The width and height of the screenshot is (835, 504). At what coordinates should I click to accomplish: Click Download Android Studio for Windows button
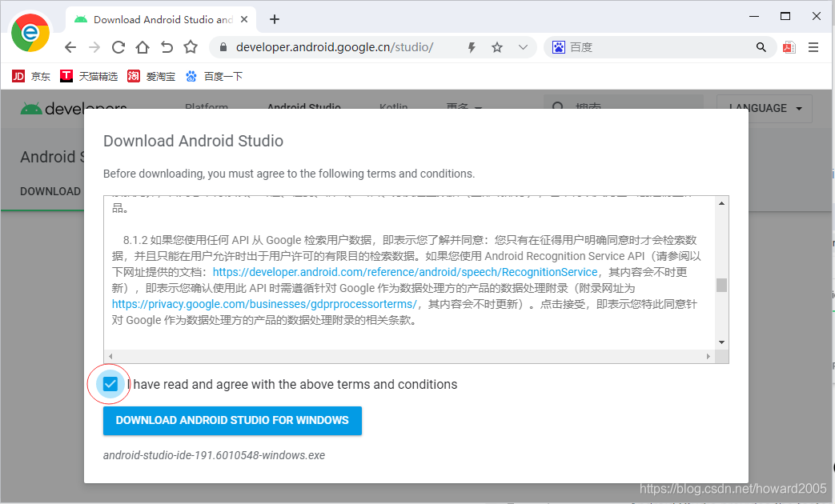pos(232,421)
